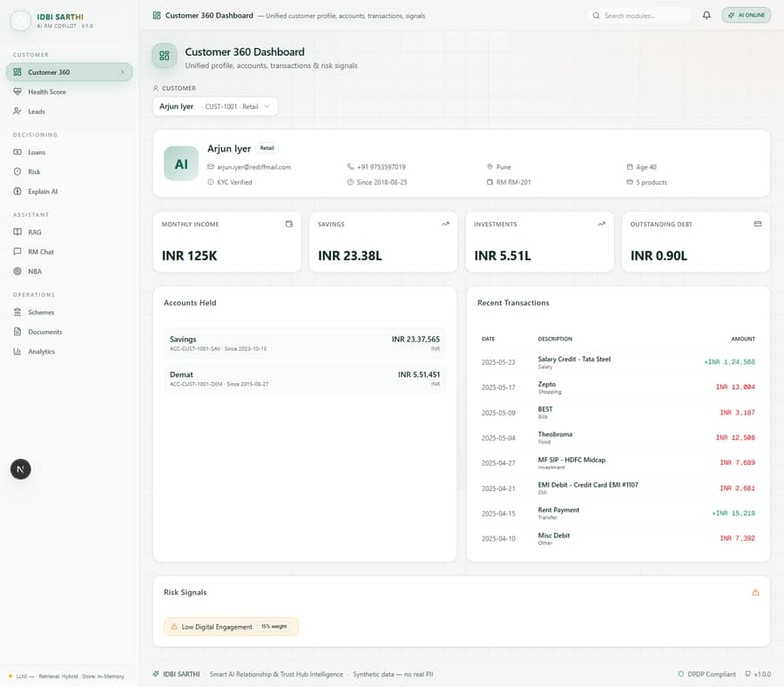Select the Savings account row
This screenshot has height=687, width=784.
coord(305,343)
